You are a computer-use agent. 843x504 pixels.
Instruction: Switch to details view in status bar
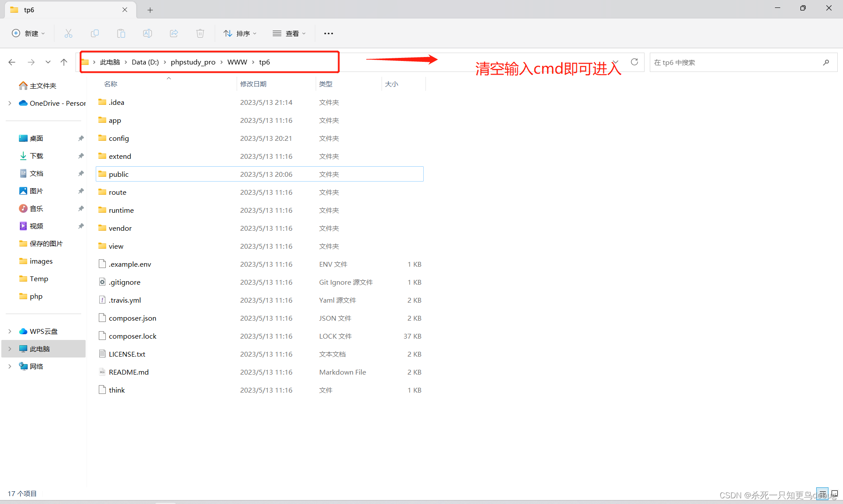pos(822,493)
